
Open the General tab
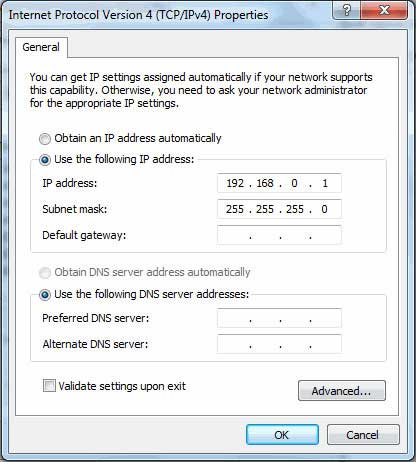(41, 47)
